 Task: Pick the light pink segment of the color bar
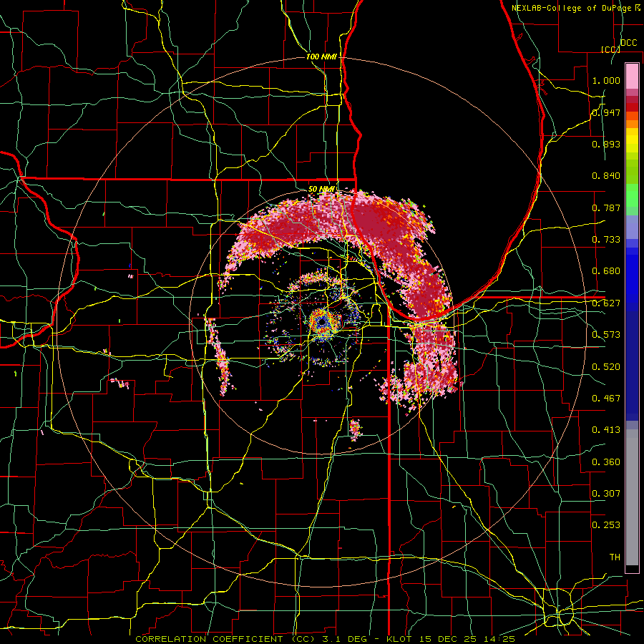632,77
